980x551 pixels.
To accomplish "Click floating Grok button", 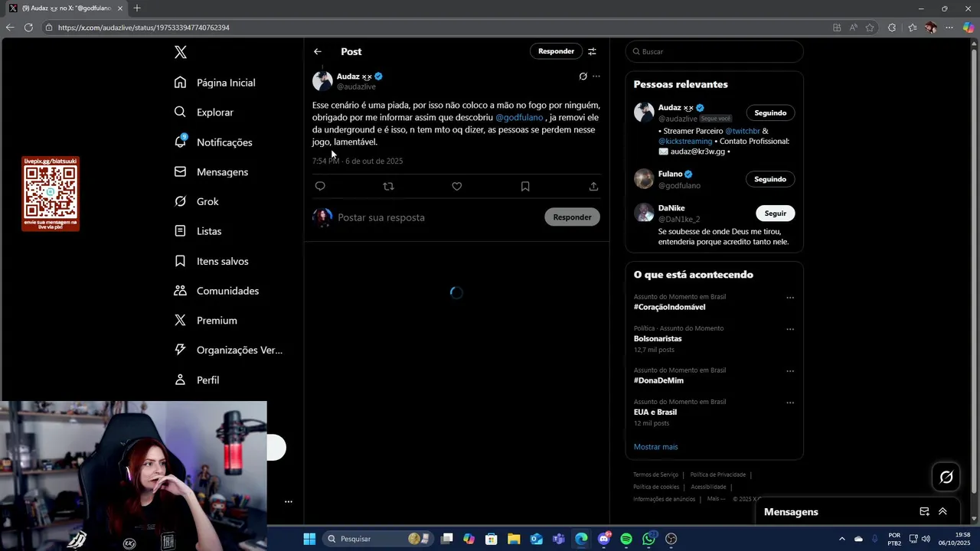I will click(x=946, y=477).
